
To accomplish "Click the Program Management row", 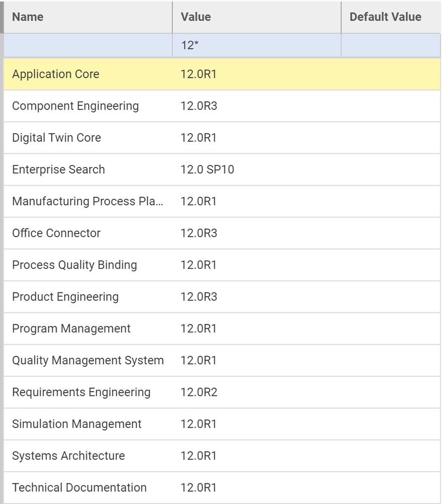I will tap(71, 328).
